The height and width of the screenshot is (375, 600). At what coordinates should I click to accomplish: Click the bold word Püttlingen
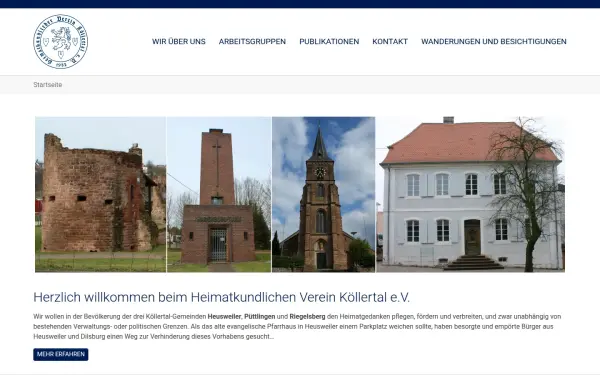point(259,316)
